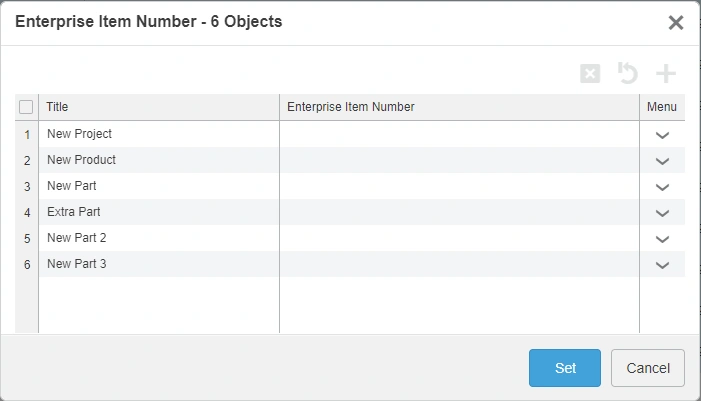Expand menu chevron for New Part 2 row

(662, 239)
